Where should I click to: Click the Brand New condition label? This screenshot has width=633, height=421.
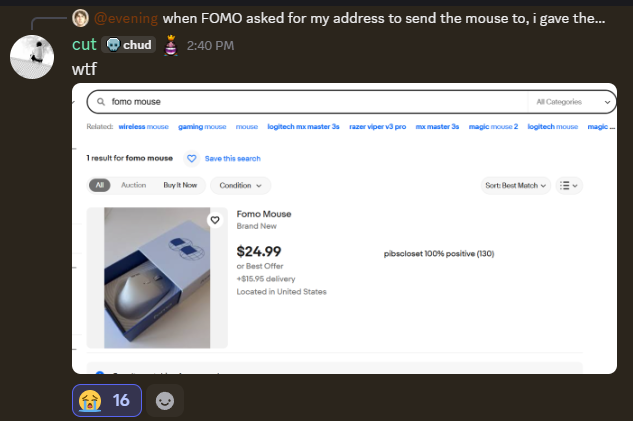(x=257, y=226)
